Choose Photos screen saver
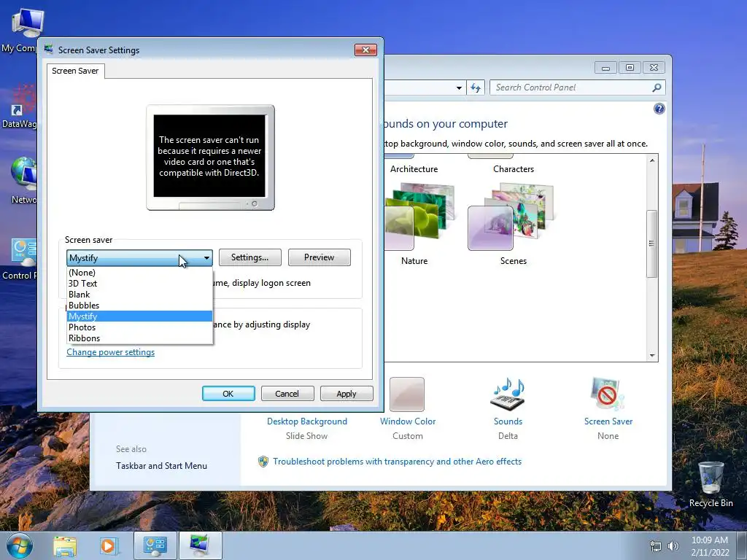This screenshot has height=560, width=747. (139, 327)
